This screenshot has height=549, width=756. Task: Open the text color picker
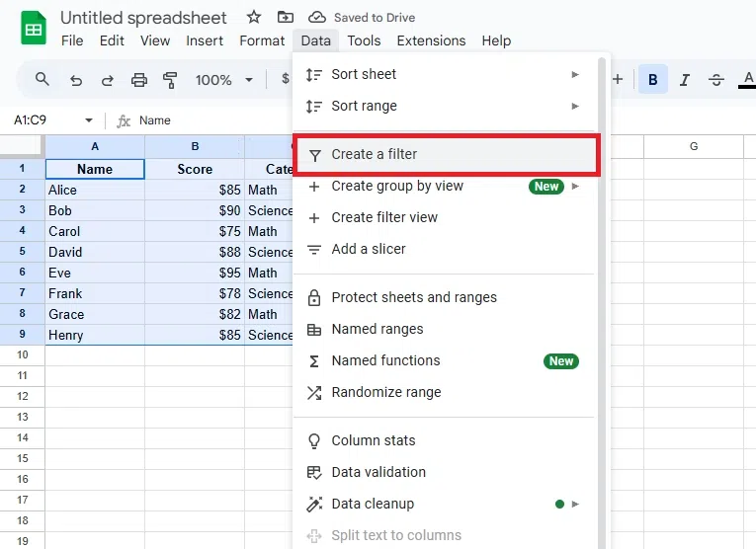748,80
